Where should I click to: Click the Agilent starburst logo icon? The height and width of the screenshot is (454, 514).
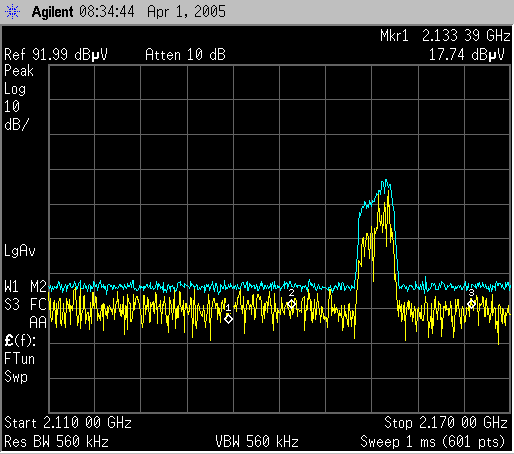point(12,12)
